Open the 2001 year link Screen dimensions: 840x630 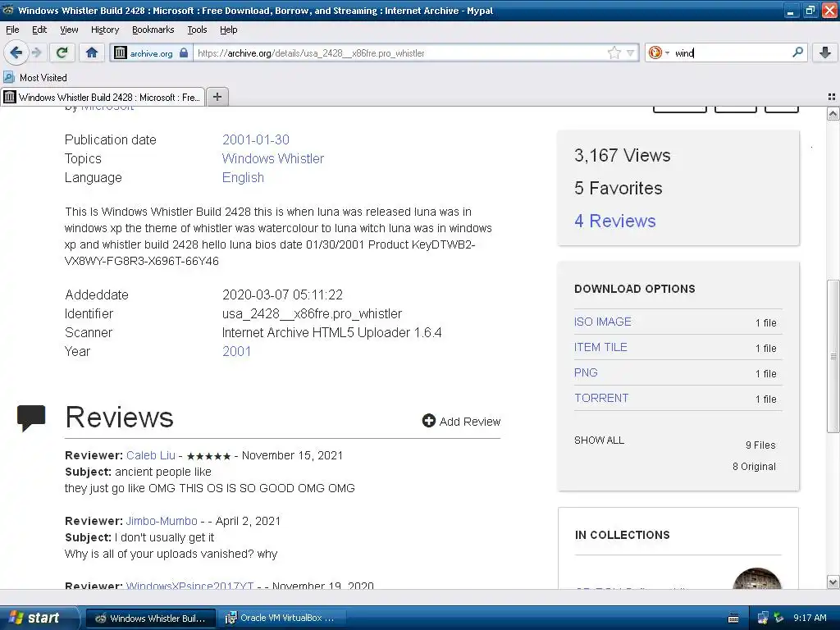236,351
